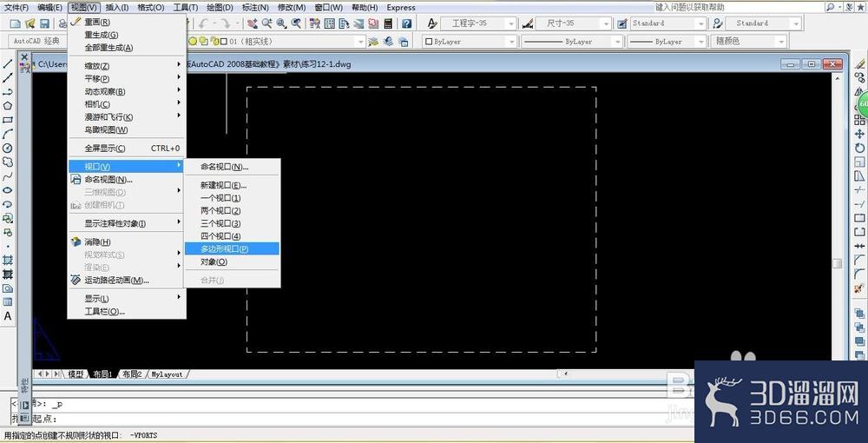Viewport: 868px width, 443px height.
Task: Expand the 显示(L) submenu
Action: click(x=127, y=299)
